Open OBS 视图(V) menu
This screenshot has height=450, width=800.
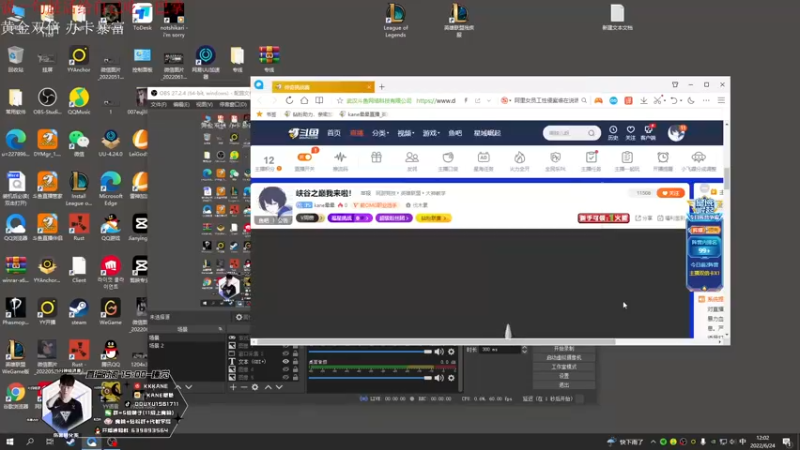(204, 104)
